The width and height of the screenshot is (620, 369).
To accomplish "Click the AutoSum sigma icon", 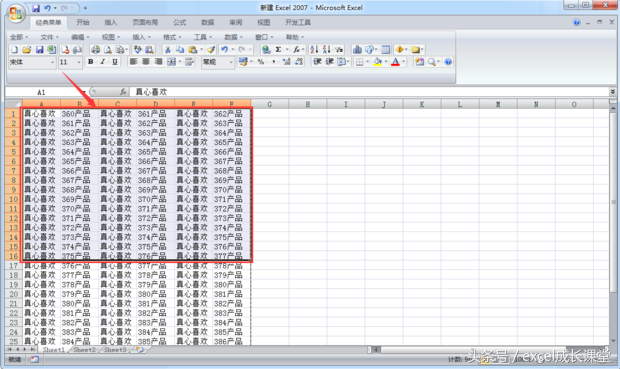I will [x=278, y=49].
